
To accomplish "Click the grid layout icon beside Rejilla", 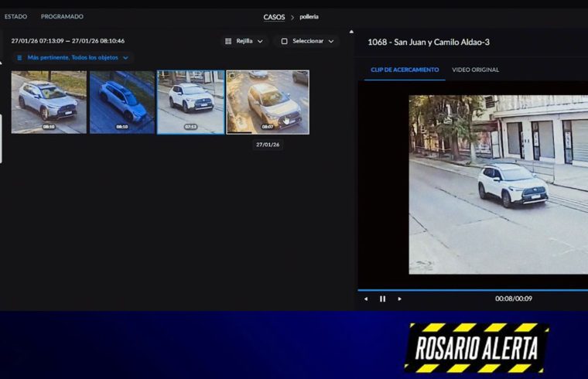I will 228,41.
